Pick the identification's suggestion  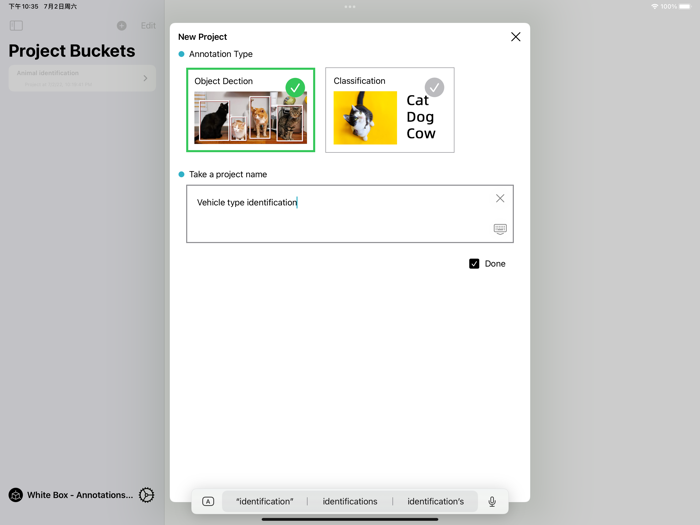point(435,501)
